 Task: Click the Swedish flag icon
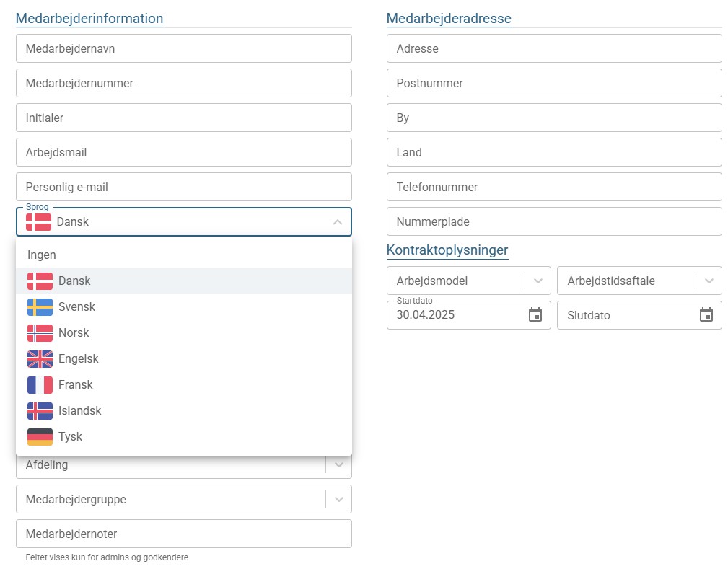tap(40, 307)
